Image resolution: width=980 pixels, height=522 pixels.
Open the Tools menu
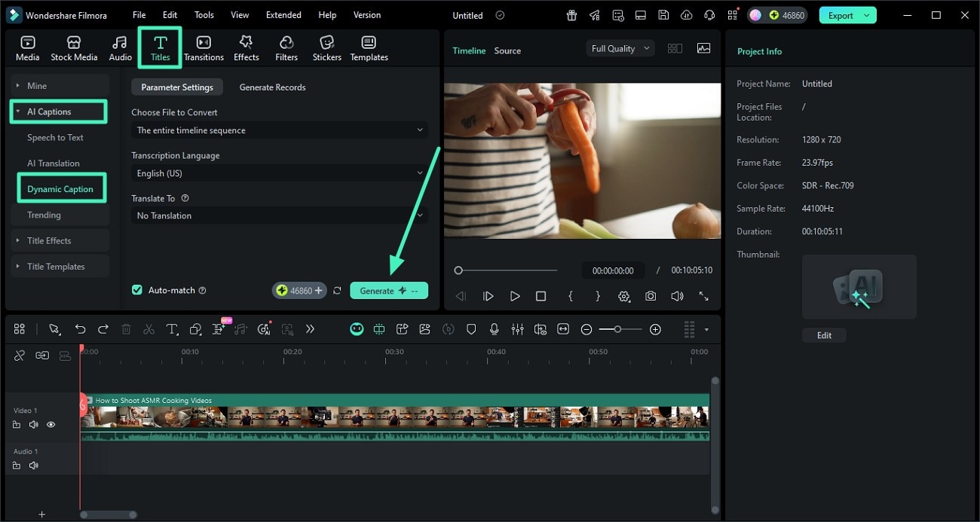coord(202,14)
